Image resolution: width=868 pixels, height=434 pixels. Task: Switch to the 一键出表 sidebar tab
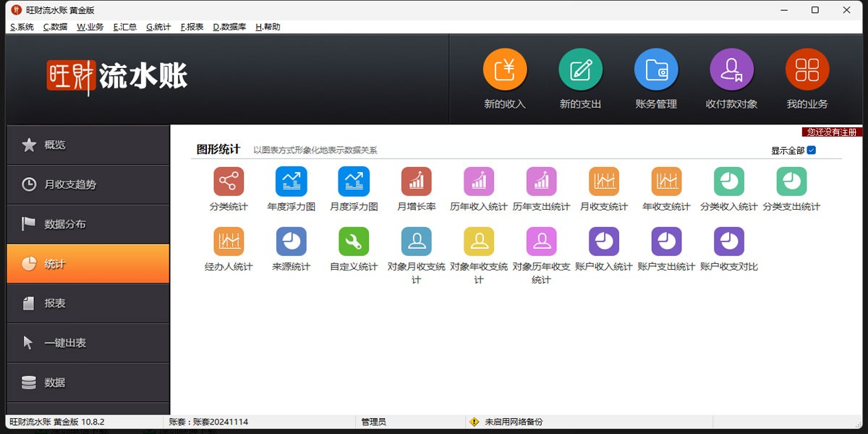click(88, 343)
